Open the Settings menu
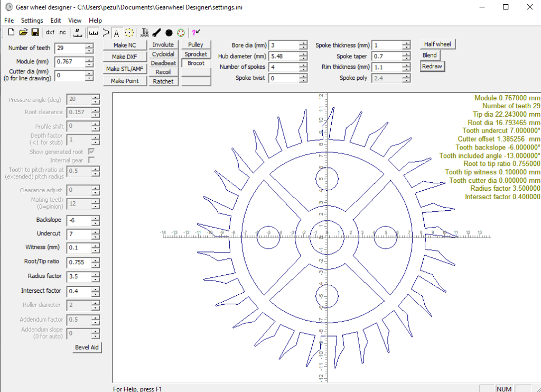This screenshot has height=392, width=541. pos(32,20)
